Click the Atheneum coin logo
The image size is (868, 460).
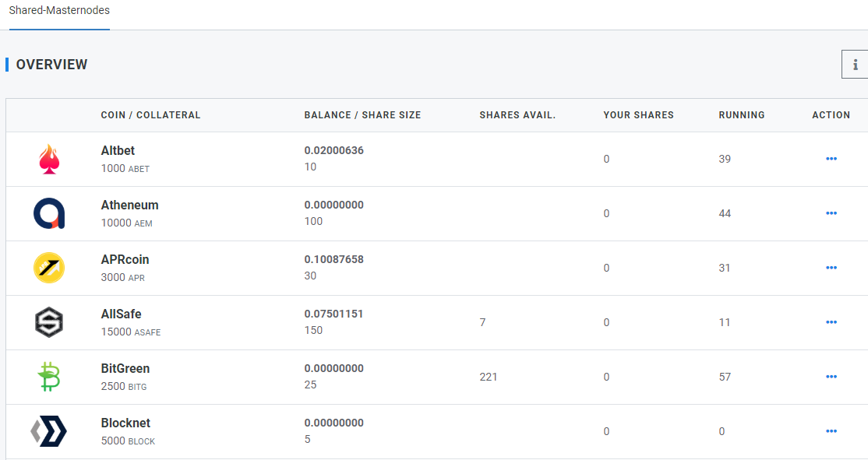click(49, 213)
